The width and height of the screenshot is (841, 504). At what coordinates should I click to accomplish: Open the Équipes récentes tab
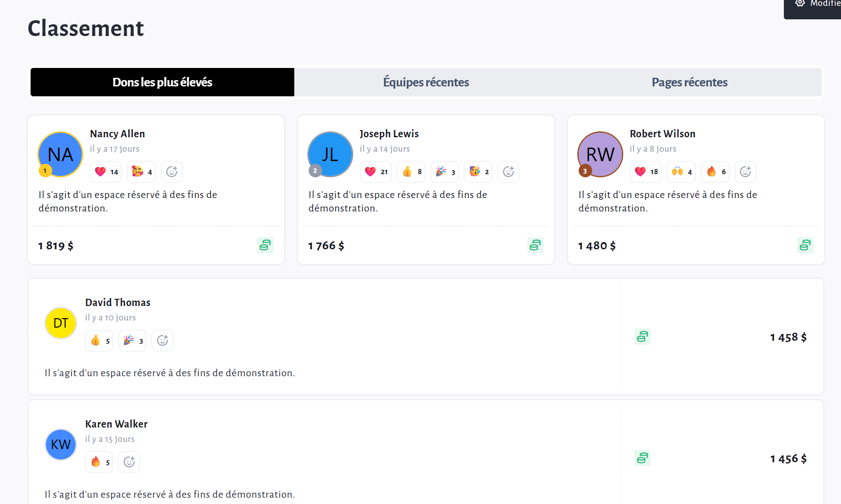click(x=426, y=82)
